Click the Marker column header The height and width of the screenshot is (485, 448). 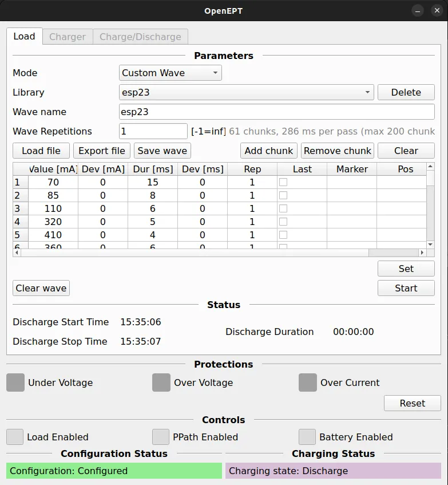[352, 169]
